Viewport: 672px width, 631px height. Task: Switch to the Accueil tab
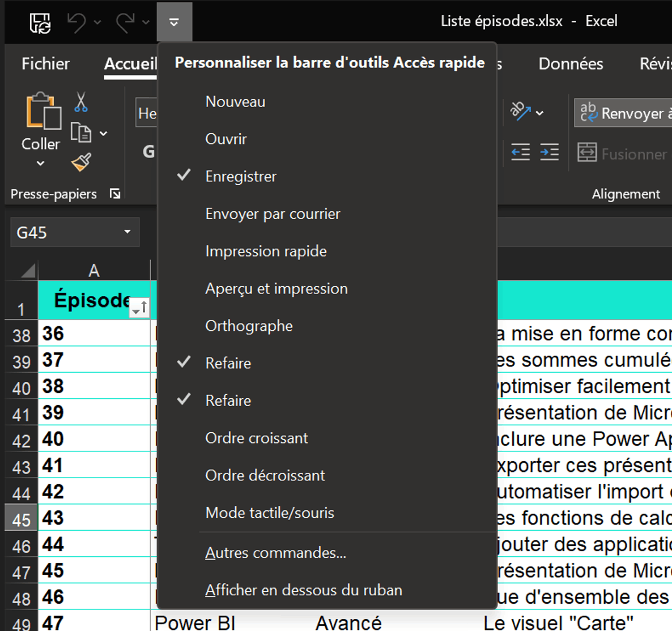(x=130, y=63)
